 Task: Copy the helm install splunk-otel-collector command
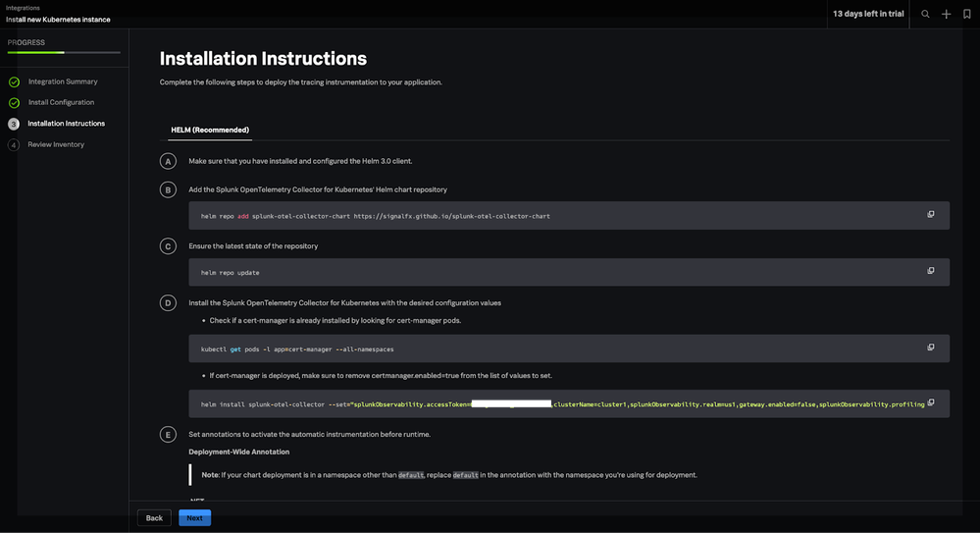[931, 402]
